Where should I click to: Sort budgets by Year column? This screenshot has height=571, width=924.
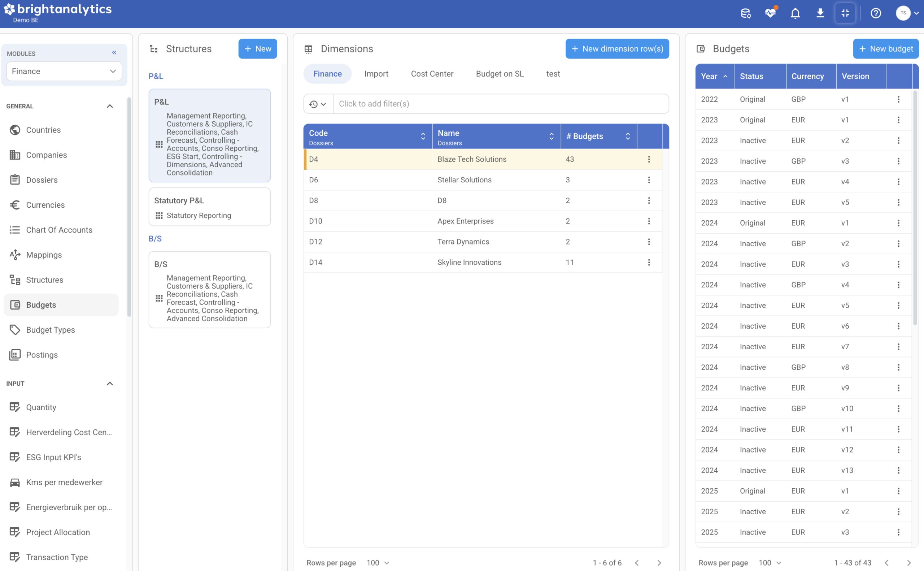(715, 76)
